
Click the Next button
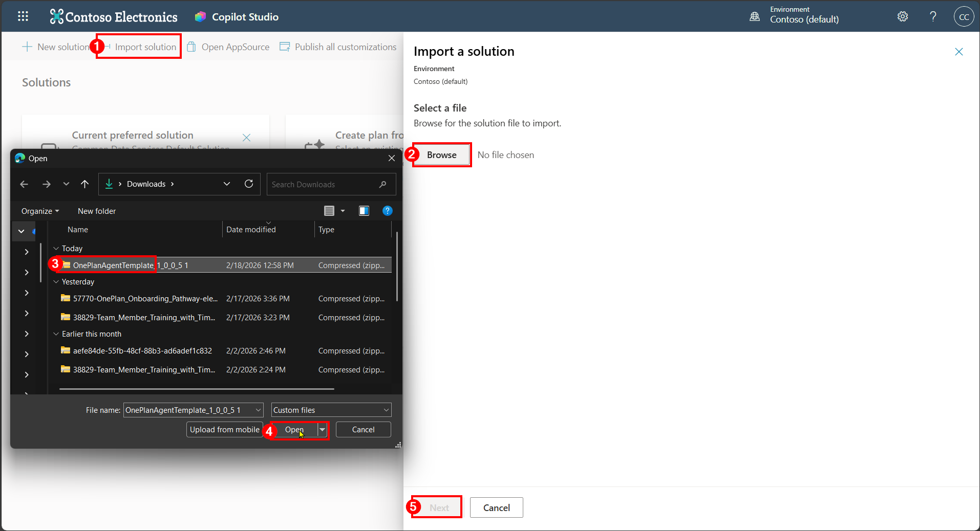[439, 507]
